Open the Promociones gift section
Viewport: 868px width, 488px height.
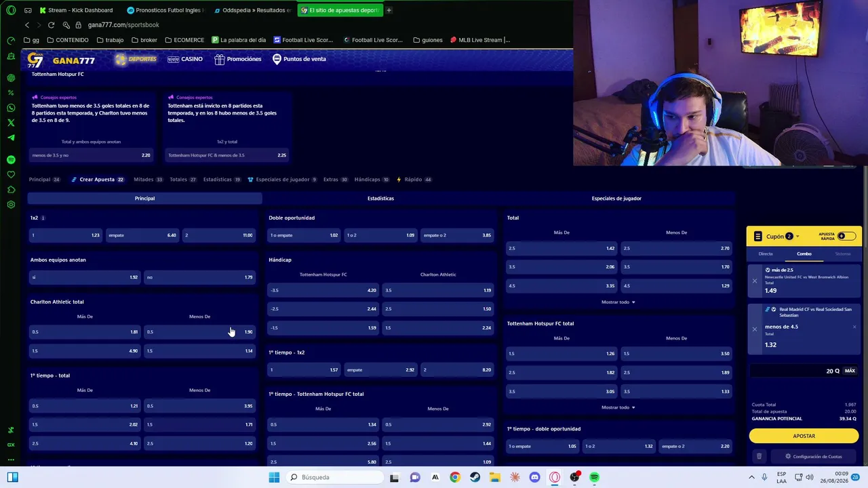point(238,59)
